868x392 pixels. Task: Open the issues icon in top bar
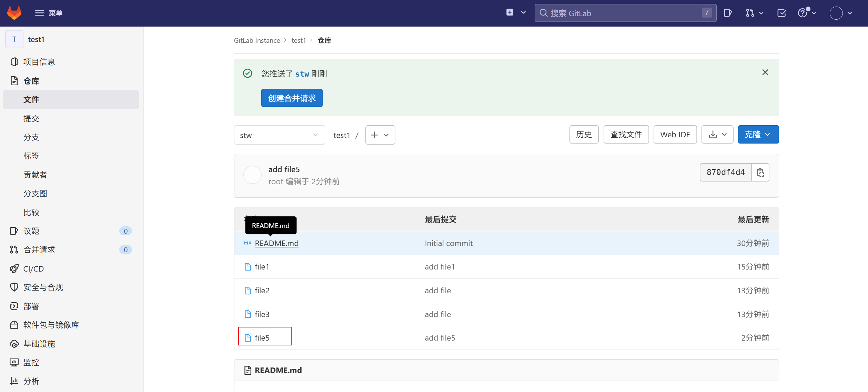[728, 13]
